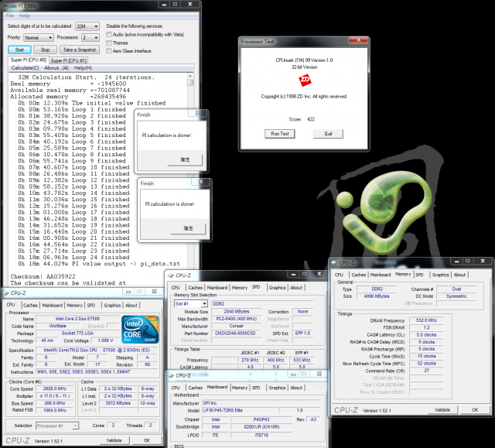The image size is (495, 448).
Task: Click the Super PI log scrollbar thumb
Action: [190, 83]
